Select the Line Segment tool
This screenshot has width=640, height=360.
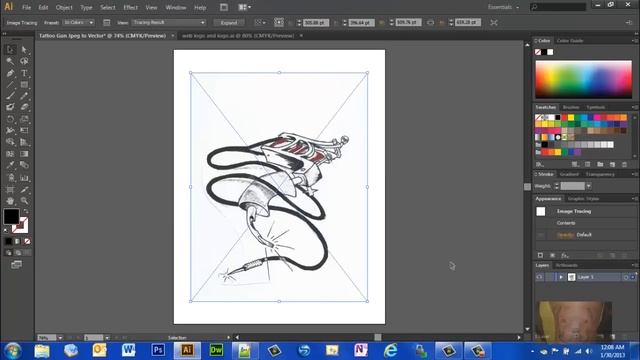pyautogui.click(x=10, y=84)
